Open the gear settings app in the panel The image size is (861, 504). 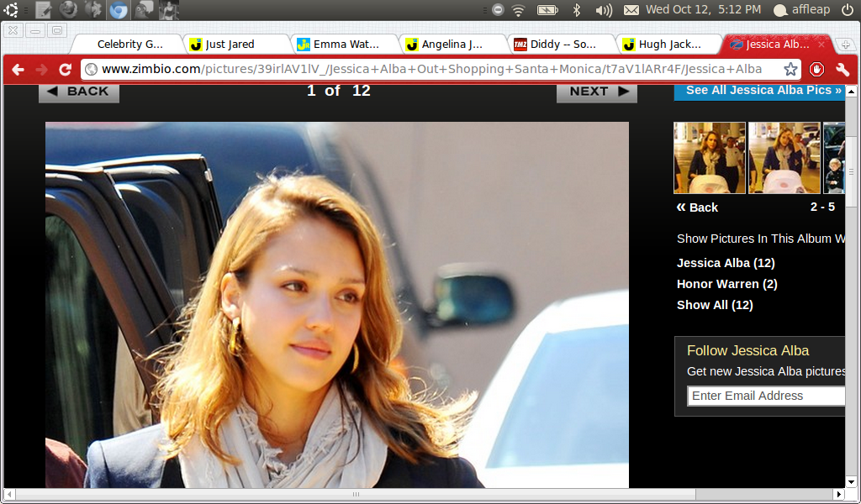coord(92,9)
